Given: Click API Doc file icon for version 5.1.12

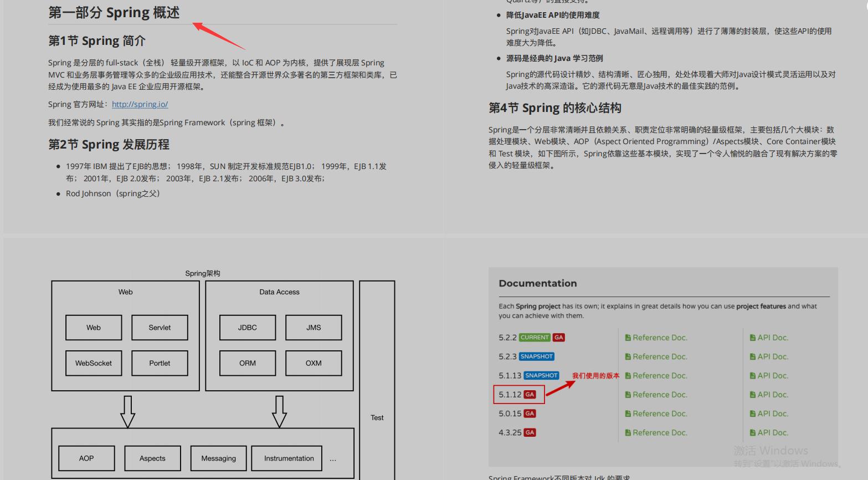Looking at the screenshot, I should tap(753, 394).
